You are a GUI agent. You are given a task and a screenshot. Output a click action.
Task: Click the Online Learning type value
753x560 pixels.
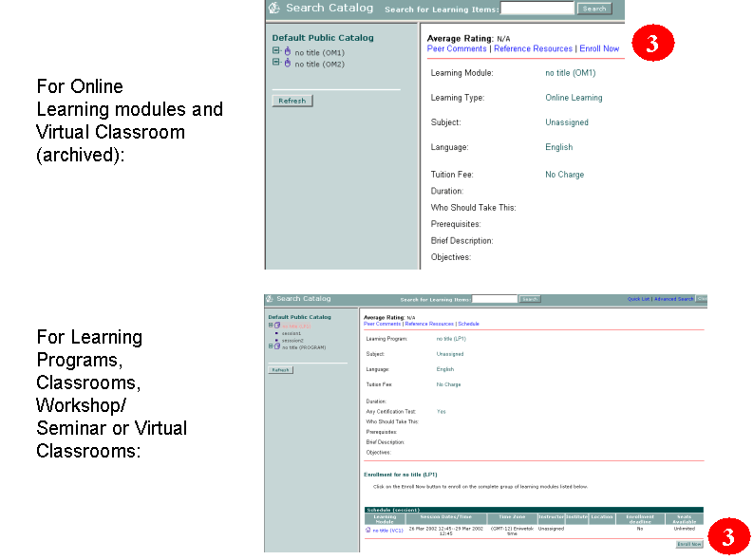pyautogui.click(x=574, y=98)
